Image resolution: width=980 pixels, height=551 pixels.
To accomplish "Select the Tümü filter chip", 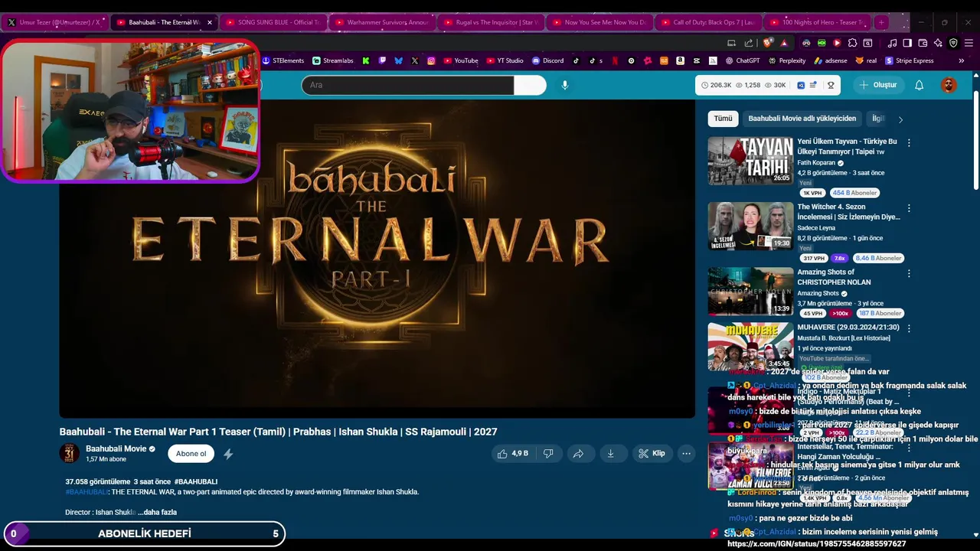I will [723, 119].
